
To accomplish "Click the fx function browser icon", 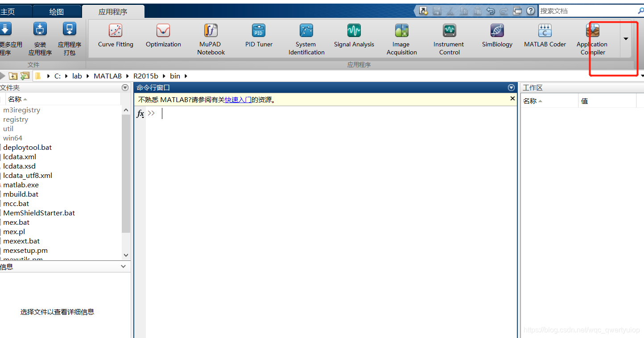I will pyautogui.click(x=140, y=114).
